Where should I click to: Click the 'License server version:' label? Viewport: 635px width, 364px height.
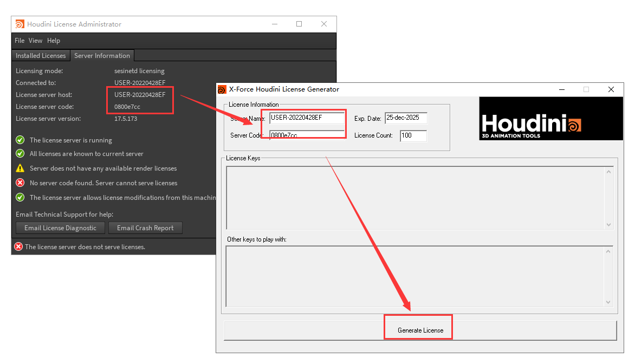48,119
